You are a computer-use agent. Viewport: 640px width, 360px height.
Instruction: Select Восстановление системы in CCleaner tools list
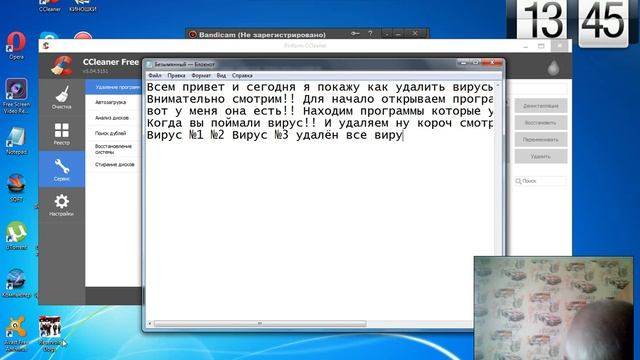pos(113,149)
